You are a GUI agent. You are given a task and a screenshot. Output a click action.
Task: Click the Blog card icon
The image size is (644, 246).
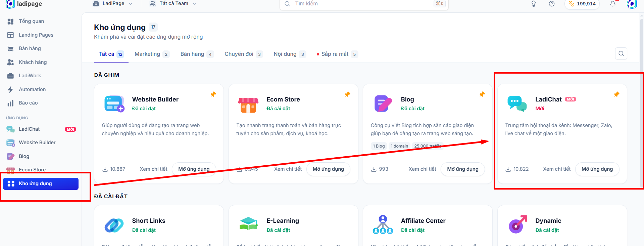point(383,104)
